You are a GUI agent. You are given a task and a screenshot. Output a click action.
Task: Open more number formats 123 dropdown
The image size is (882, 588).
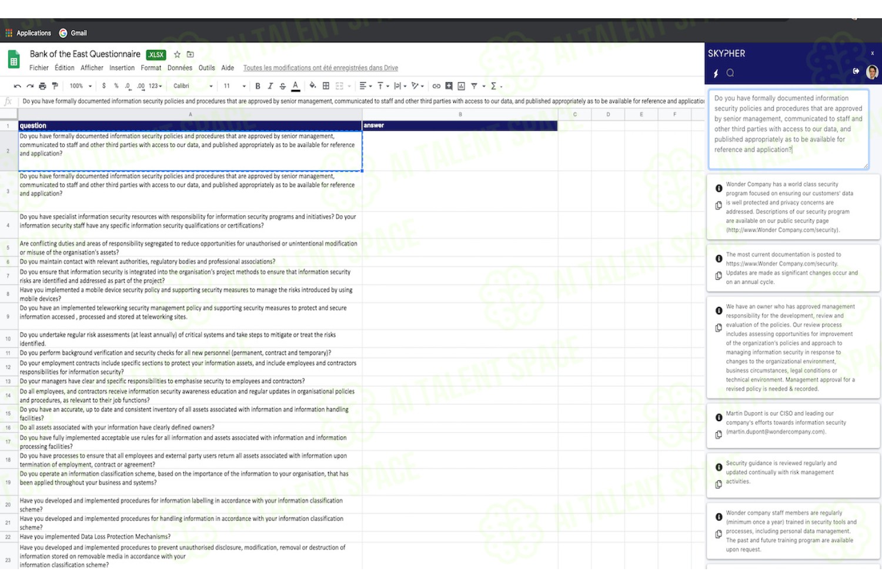point(155,86)
